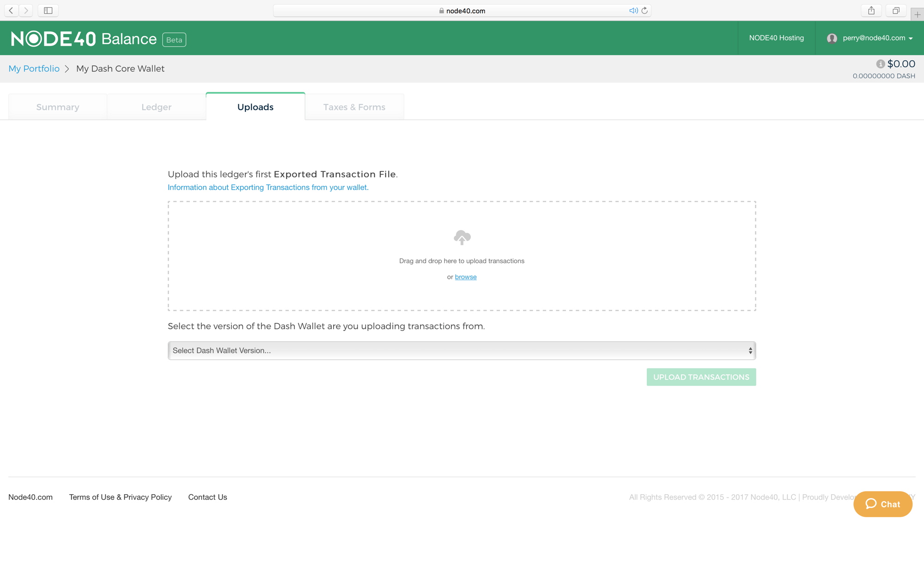This screenshot has width=924, height=578.
Task: Reload the node40.com page
Action: (644, 11)
